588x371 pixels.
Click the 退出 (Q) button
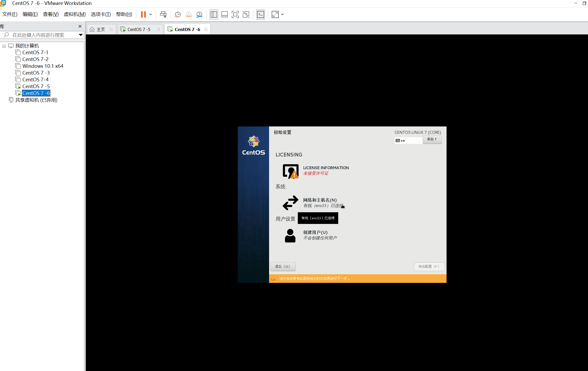point(283,266)
